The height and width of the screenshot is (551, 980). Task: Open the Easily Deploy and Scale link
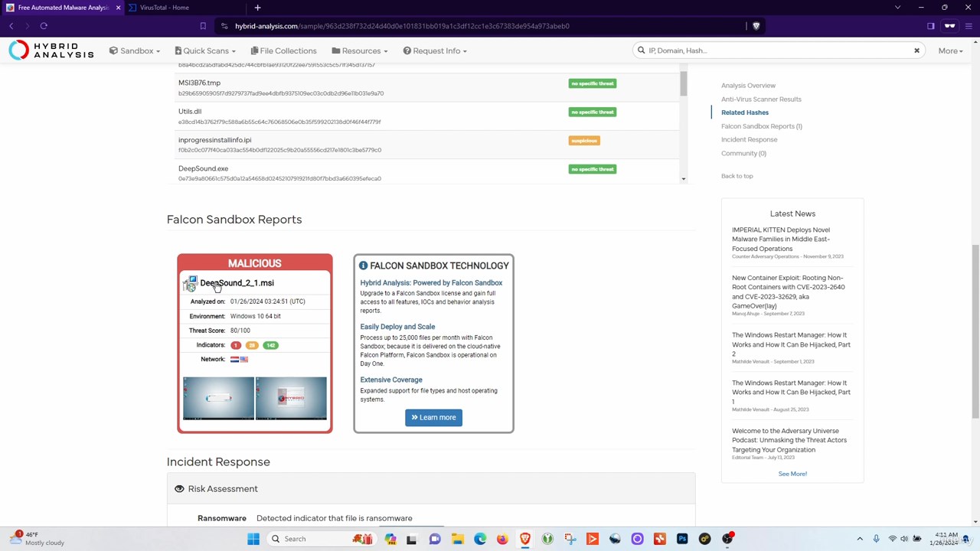(397, 327)
